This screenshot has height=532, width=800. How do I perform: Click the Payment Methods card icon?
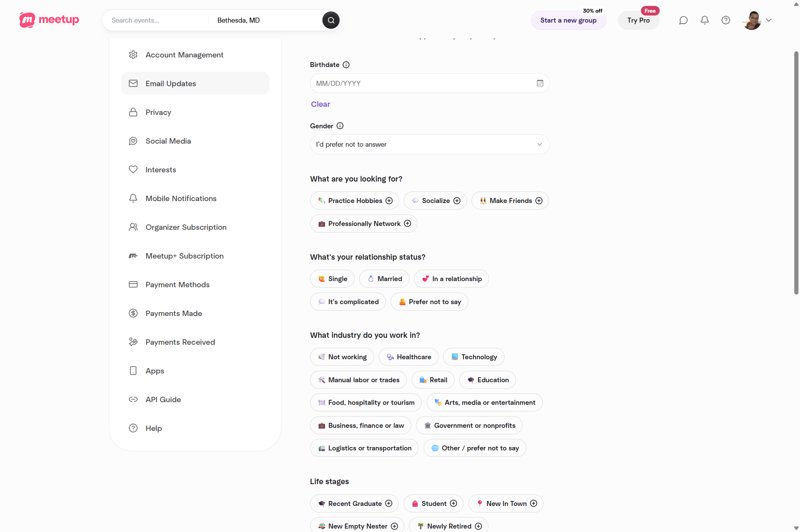point(133,285)
